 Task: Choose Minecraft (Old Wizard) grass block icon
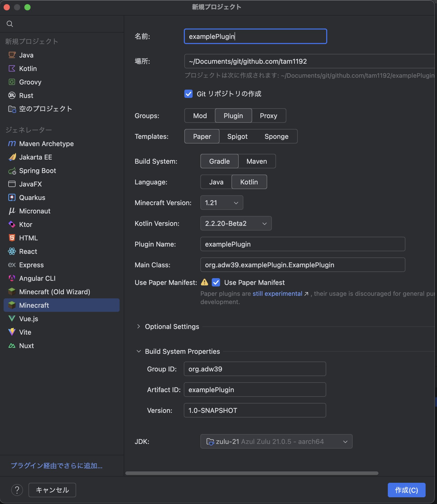(12, 292)
